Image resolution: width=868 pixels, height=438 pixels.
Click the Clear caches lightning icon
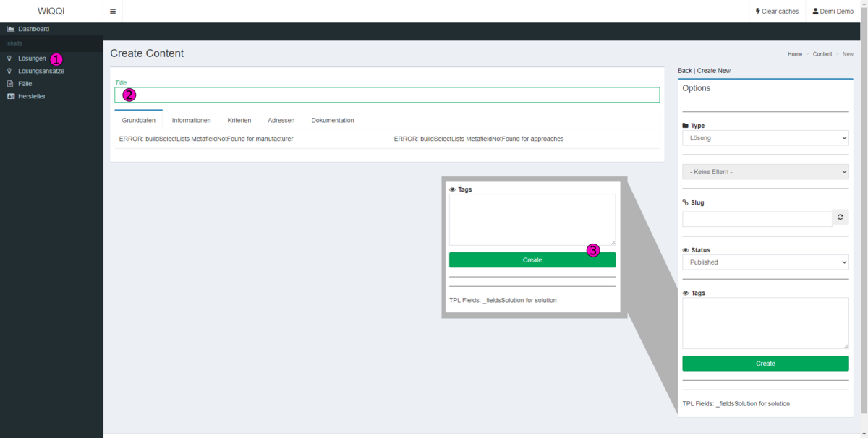758,12
